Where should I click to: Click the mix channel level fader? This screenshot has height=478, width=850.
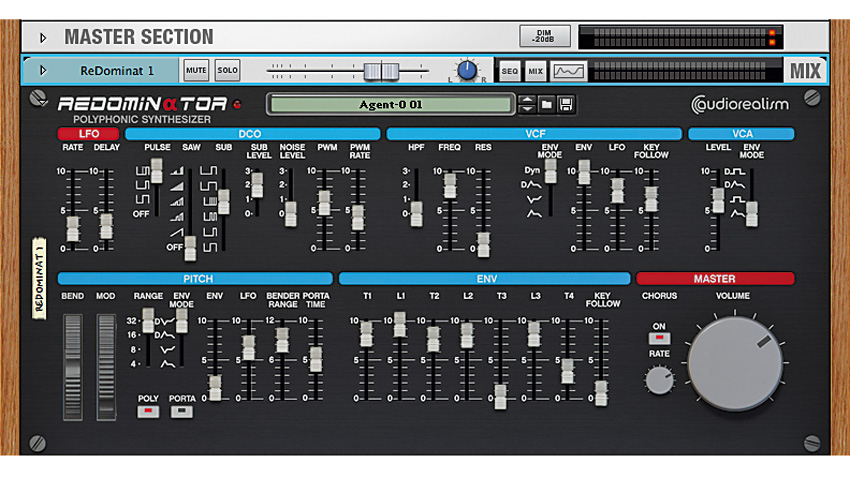click(x=381, y=71)
